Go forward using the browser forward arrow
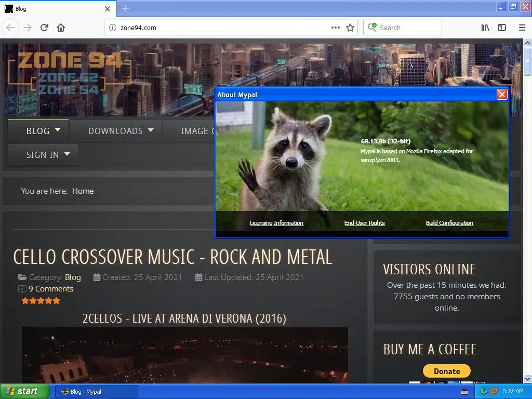 coord(28,28)
